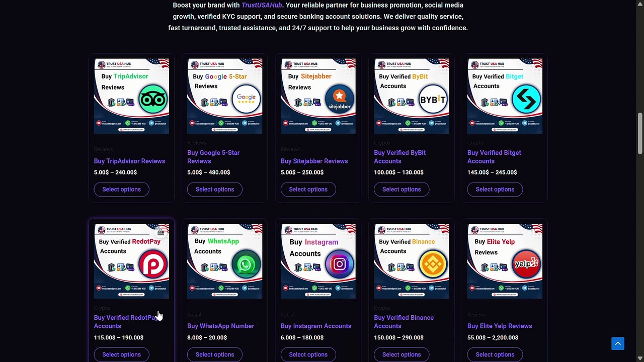Follow the Buy TripAdvisor Reviews title link
644x362 pixels.
129,161
